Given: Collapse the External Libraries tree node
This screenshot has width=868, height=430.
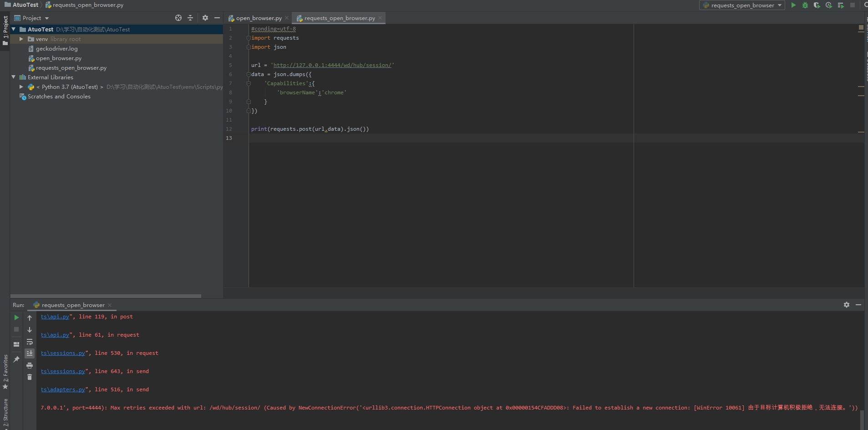Looking at the screenshot, I should (x=14, y=77).
